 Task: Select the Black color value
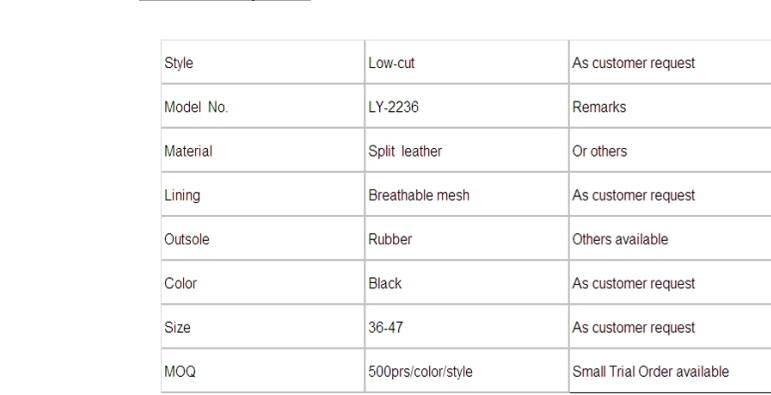[x=385, y=284]
